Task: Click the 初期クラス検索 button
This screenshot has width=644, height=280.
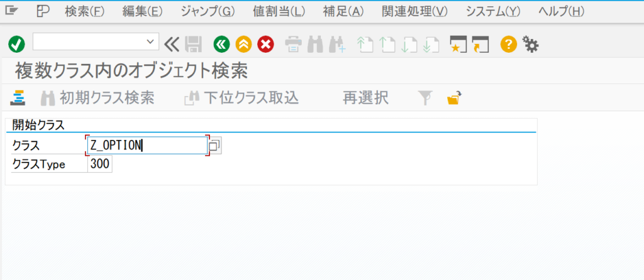Action: 97,98
